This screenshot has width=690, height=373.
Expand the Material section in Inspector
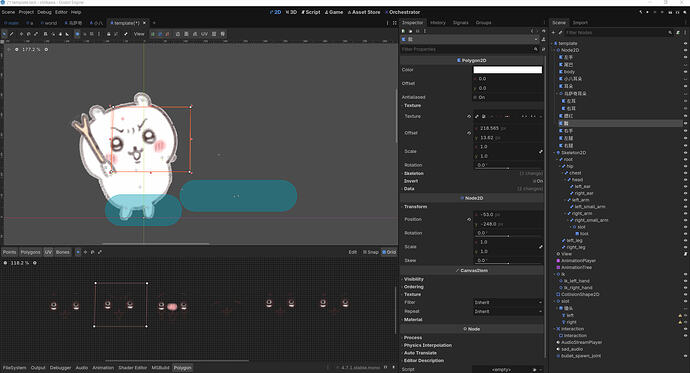413,319
